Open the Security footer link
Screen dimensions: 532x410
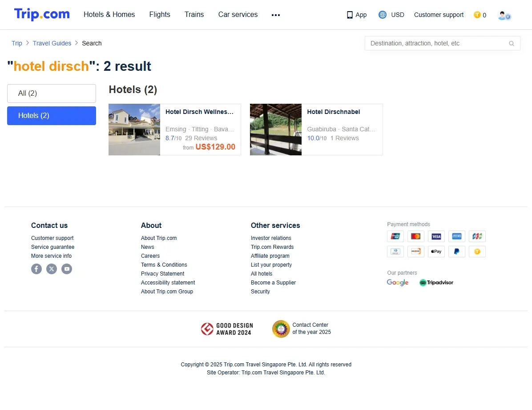click(260, 292)
